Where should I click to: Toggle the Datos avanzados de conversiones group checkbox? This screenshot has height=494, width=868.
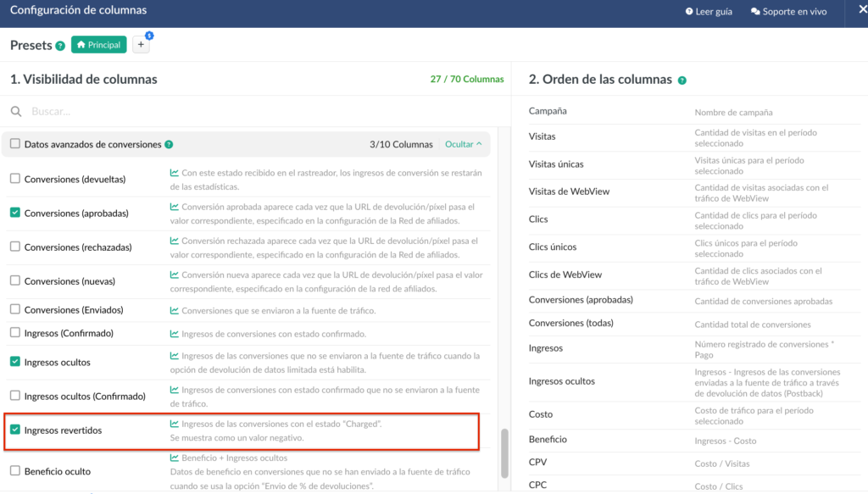[x=15, y=144]
